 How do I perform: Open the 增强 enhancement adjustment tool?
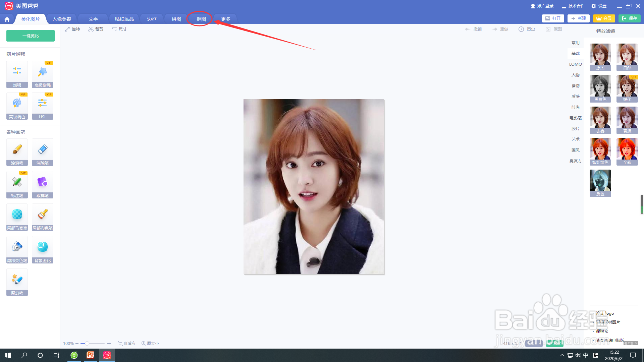pyautogui.click(x=17, y=74)
